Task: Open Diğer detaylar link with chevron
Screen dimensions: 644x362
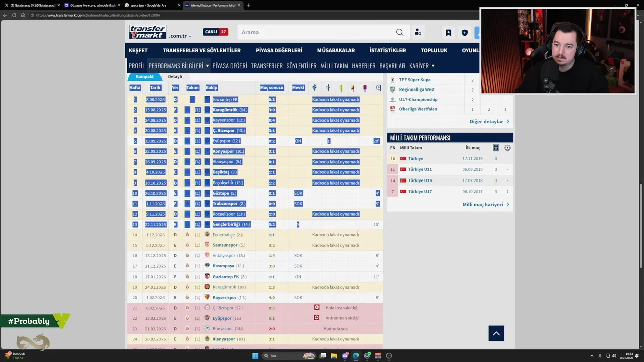Action: (490, 121)
